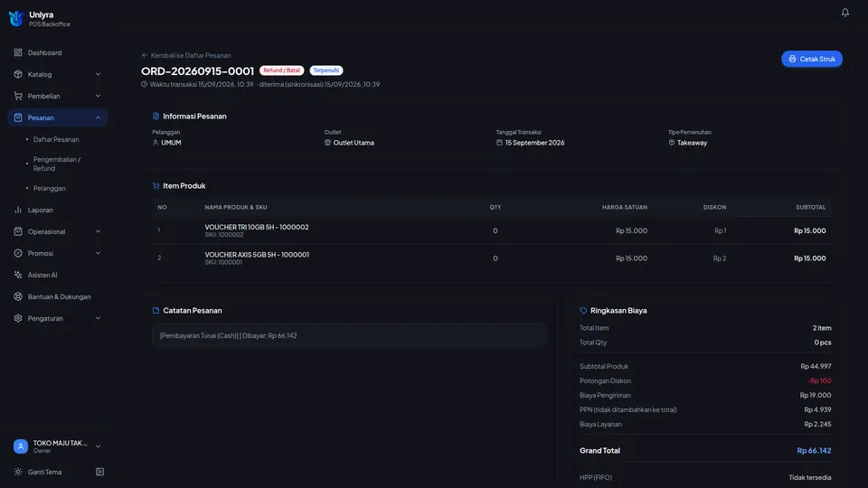This screenshot has width=868, height=488.
Task: Expand the Pembelian menu chevron
Action: [98, 96]
